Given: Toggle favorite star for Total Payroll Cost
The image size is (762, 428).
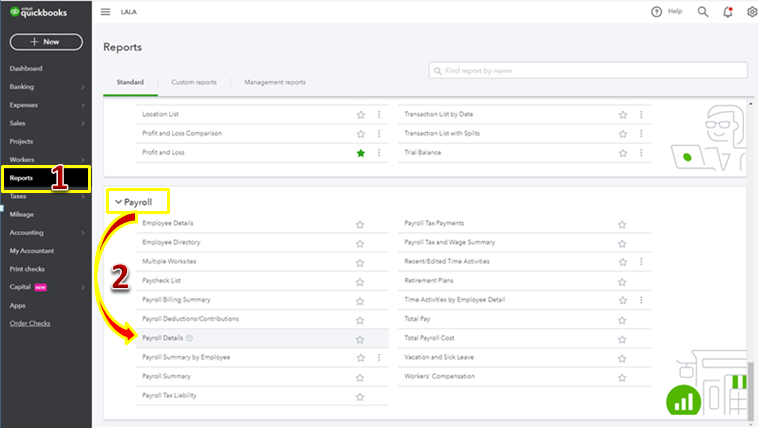Looking at the screenshot, I should pos(623,339).
